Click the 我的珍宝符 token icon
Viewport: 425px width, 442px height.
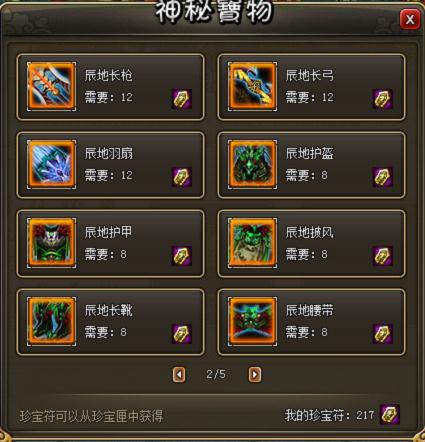tap(390, 415)
